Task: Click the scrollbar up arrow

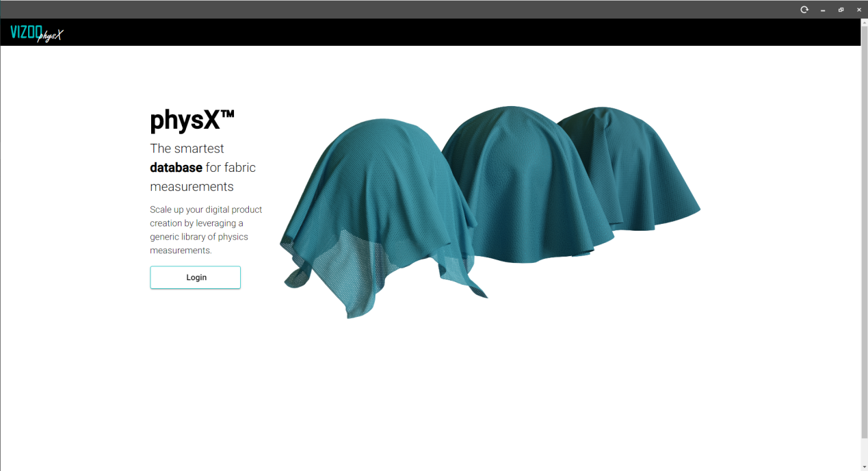Action: coord(865,23)
